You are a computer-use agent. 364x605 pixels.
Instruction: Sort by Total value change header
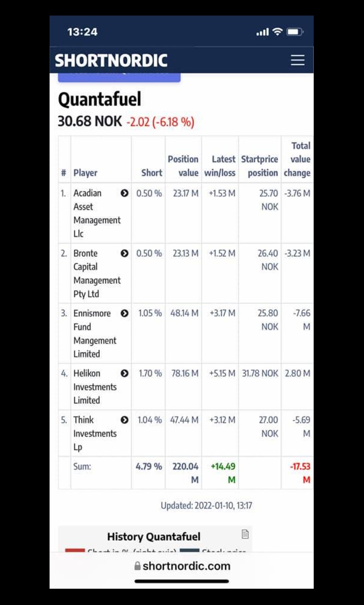pos(297,159)
